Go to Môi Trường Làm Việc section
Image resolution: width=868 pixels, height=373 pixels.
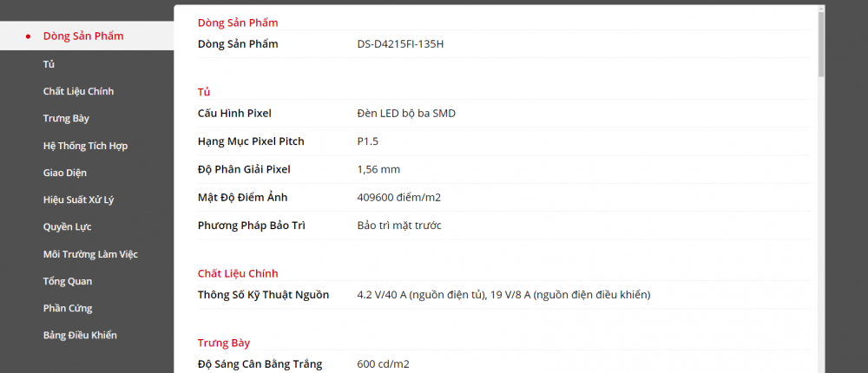tap(90, 254)
